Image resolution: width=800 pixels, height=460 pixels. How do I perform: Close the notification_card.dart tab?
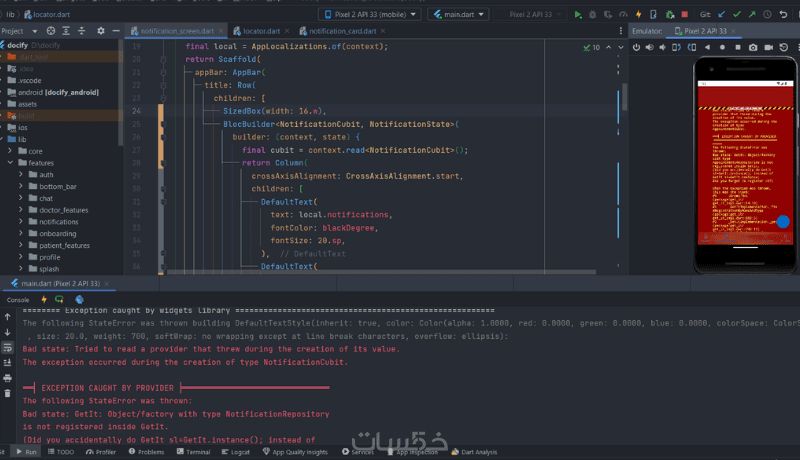click(383, 31)
